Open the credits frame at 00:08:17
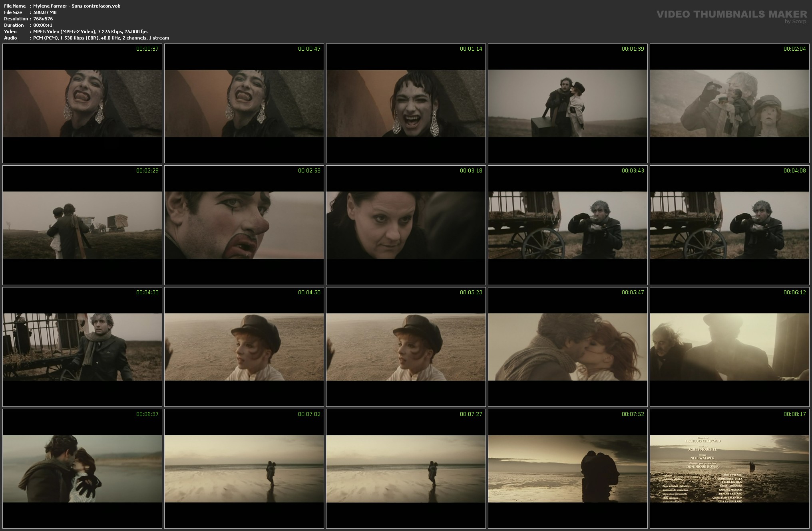 (730, 469)
